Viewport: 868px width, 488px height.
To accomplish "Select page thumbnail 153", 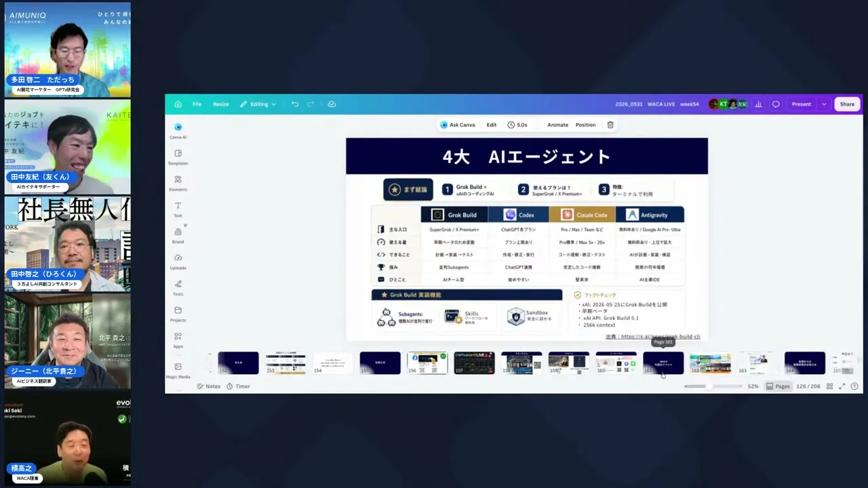I will coord(285,363).
